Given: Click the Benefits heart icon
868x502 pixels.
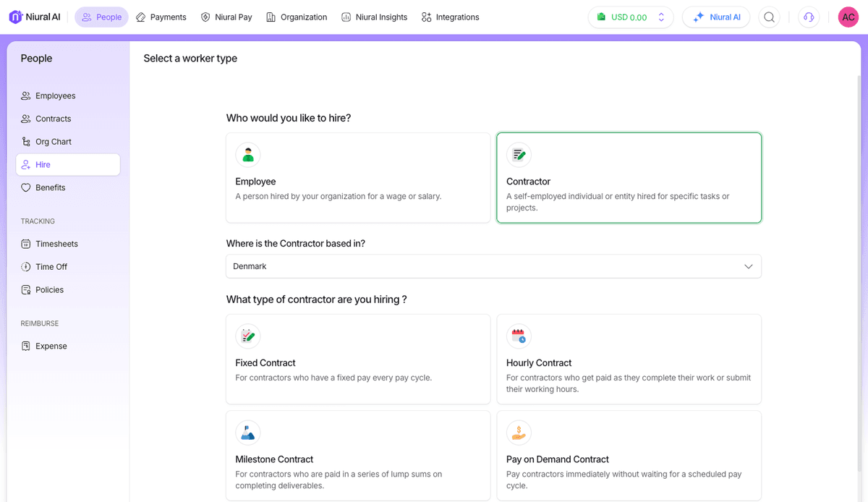Looking at the screenshot, I should [x=26, y=188].
